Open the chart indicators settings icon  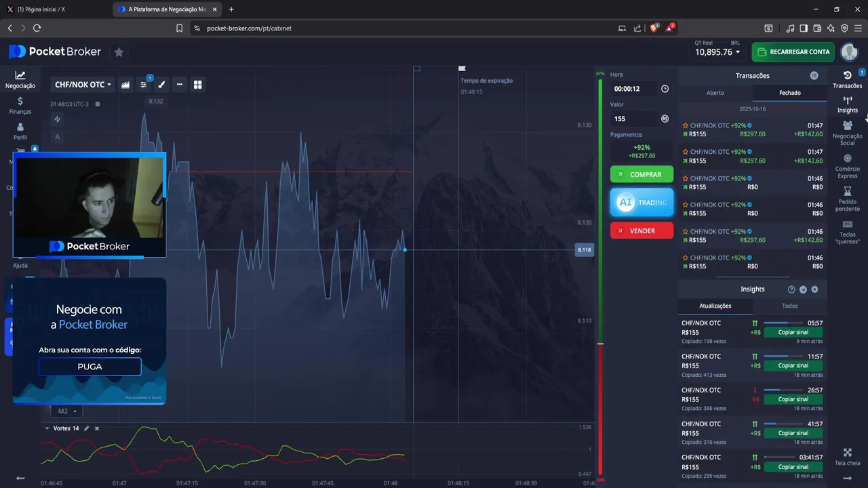(x=144, y=85)
